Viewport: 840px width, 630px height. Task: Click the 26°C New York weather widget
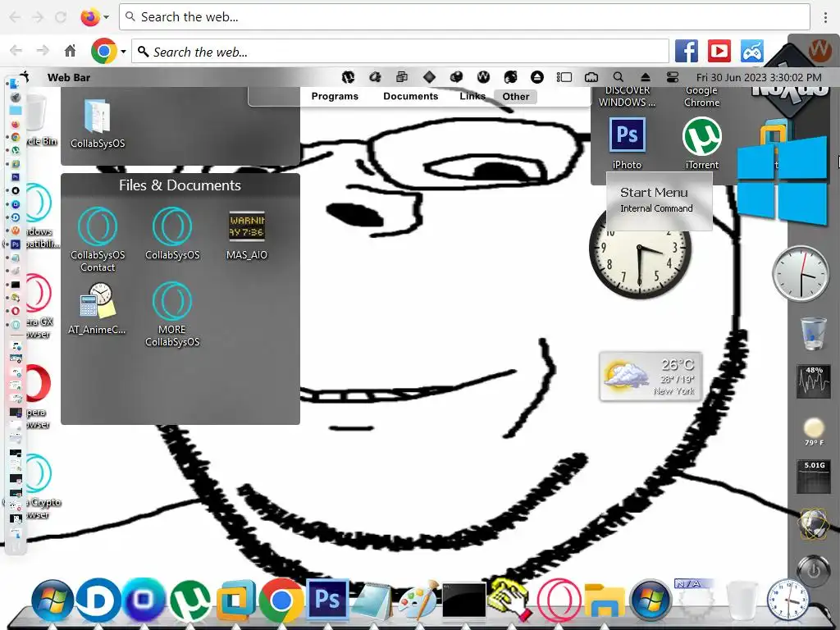(x=651, y=377)
